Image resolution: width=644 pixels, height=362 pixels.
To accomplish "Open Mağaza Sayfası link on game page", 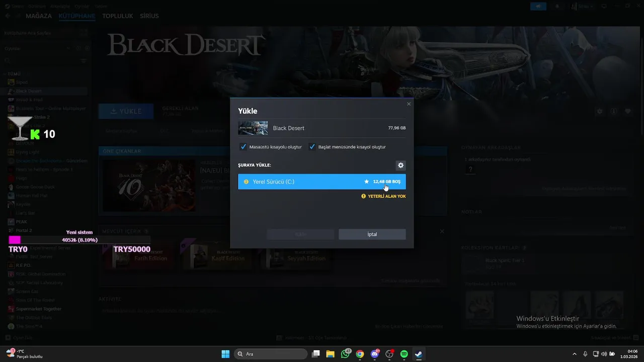I will coord(121,131).
